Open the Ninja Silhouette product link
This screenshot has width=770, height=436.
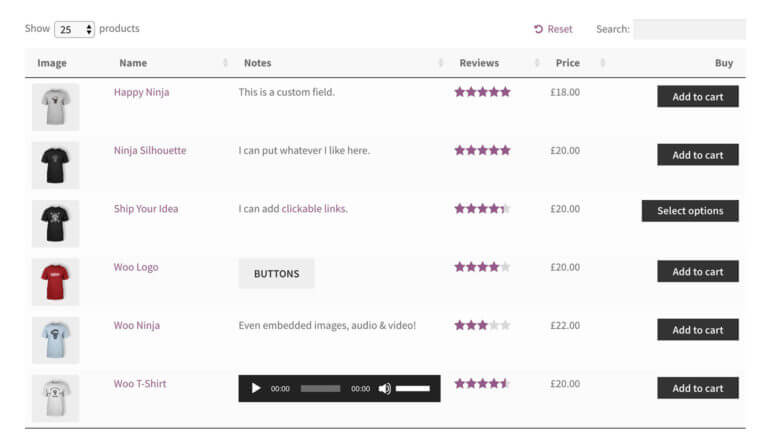[150, 150]
